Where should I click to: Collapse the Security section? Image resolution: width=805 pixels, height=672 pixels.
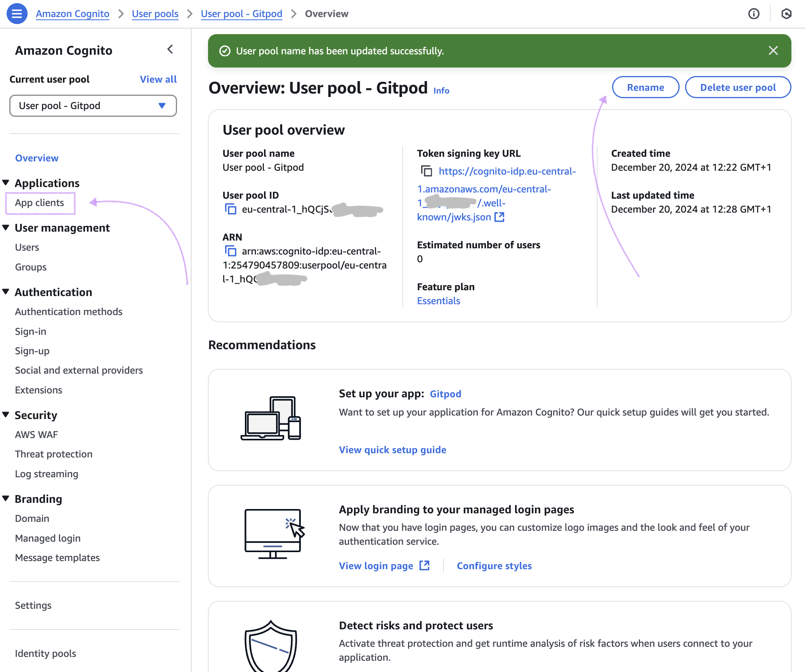tap(6, 415)
